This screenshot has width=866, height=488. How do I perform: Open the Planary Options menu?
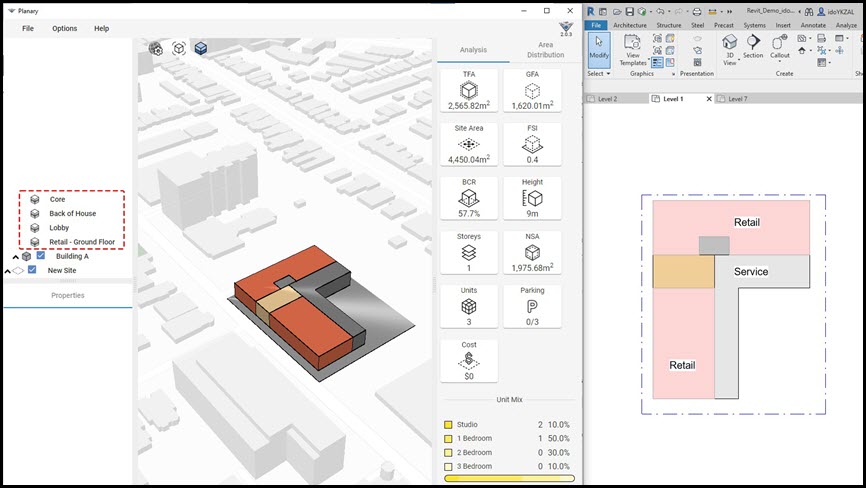(65, 28)
